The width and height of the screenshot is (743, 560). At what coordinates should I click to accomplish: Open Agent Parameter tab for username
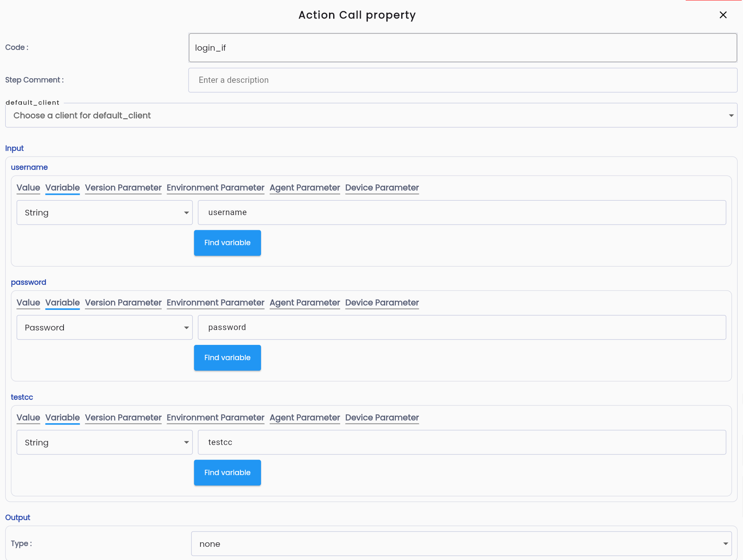pos(305,188)
